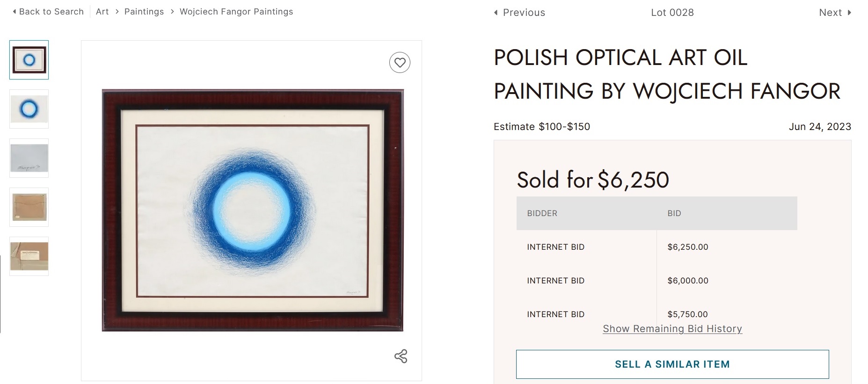Screen dimensions: 868x384
Task: View the signature close-up thumbnail
Action: click(29, 158)
